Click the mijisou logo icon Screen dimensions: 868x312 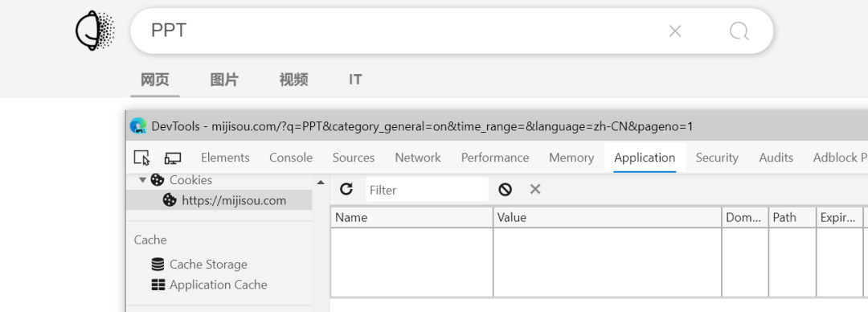[95, 31]
